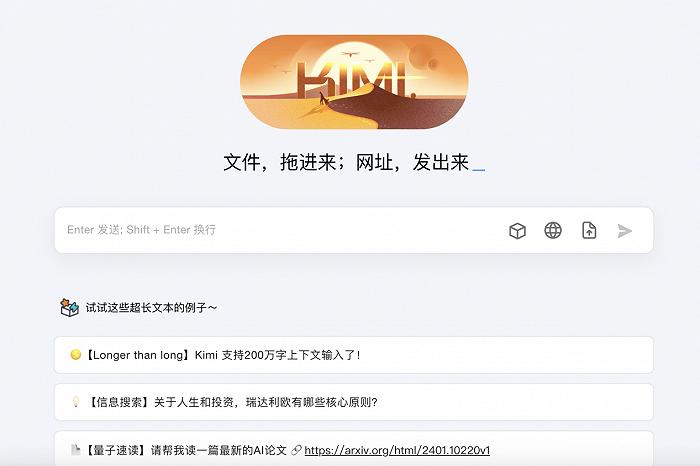Viewport: 700px width, 466px height.
Task: Click the paper plane send icon
Action: click(x=625, y=231)
